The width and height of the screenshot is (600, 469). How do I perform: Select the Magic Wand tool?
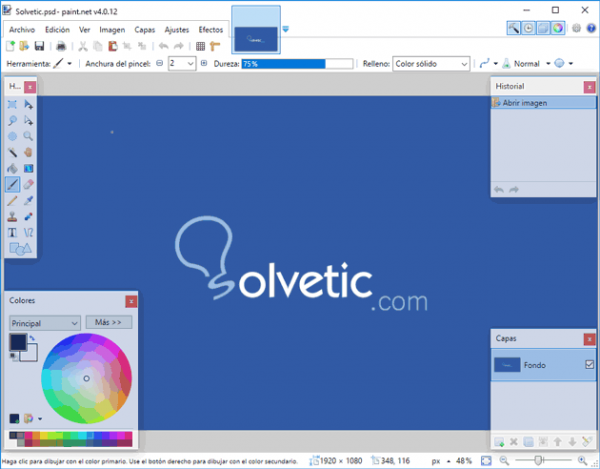pos(12,152)
